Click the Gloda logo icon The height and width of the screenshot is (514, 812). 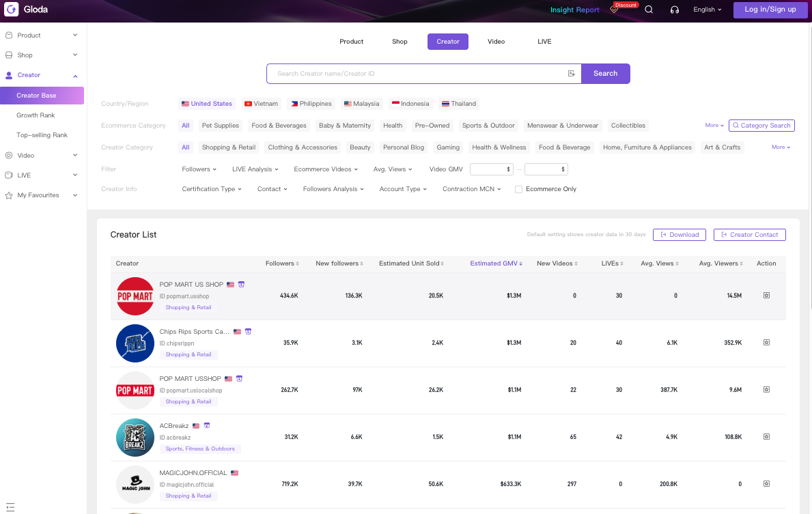pyautogui.click(x=11, y=10)
